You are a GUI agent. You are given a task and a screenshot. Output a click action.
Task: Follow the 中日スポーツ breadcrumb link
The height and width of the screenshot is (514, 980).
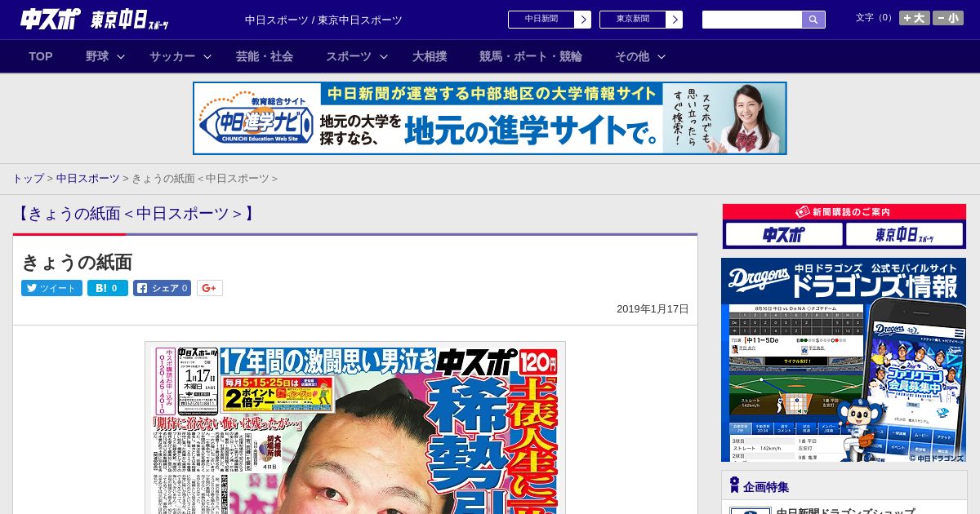[x=88, y=179]
